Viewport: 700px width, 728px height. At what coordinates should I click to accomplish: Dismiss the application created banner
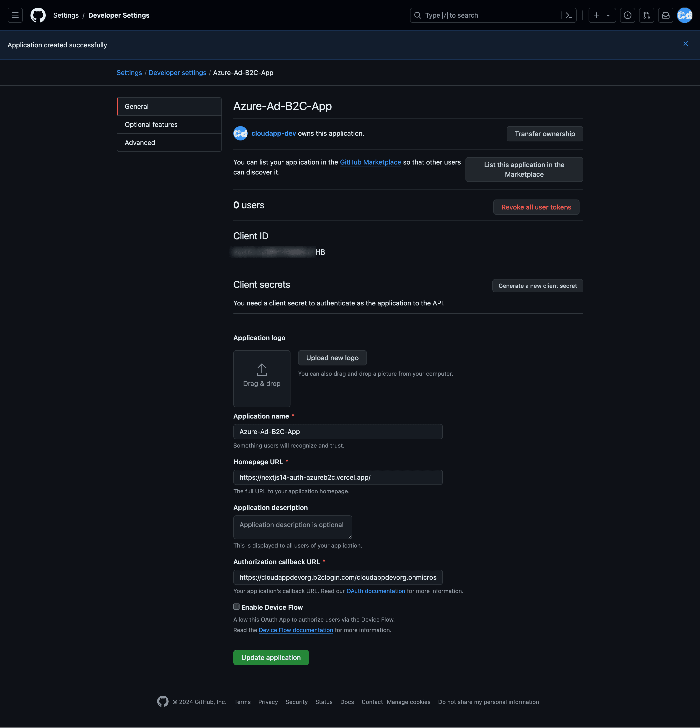pyautogui.click(x=685, y=44)
